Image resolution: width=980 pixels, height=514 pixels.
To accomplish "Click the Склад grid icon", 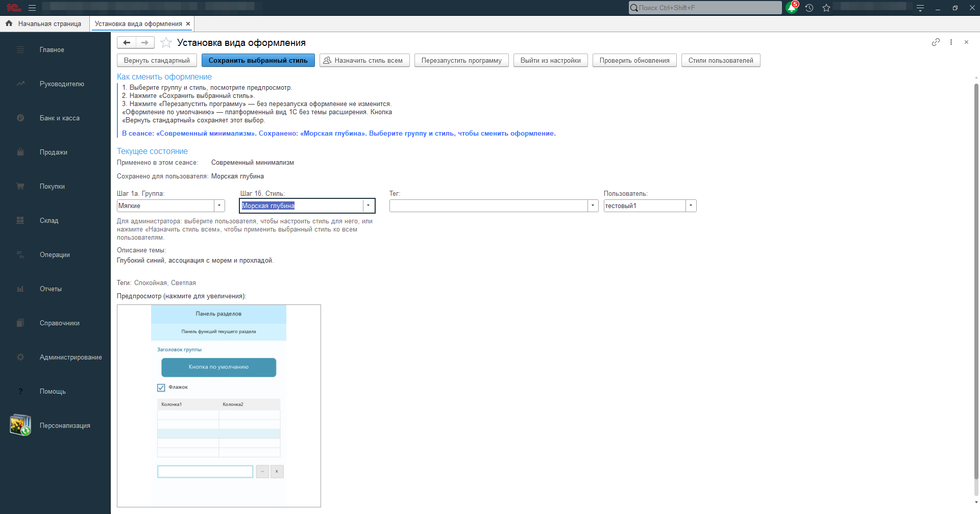I will pyautogui.click(x=20, y=221).
